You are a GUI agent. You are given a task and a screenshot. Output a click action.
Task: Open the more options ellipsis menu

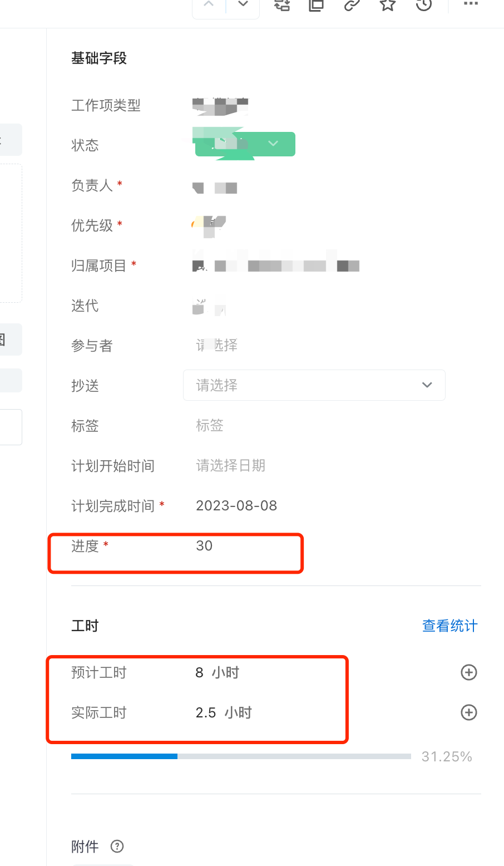pos(471,4)
